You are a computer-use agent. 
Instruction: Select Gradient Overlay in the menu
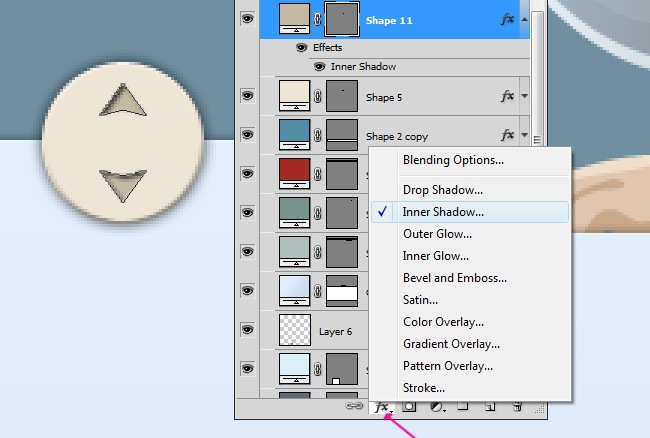pos(451,343)
